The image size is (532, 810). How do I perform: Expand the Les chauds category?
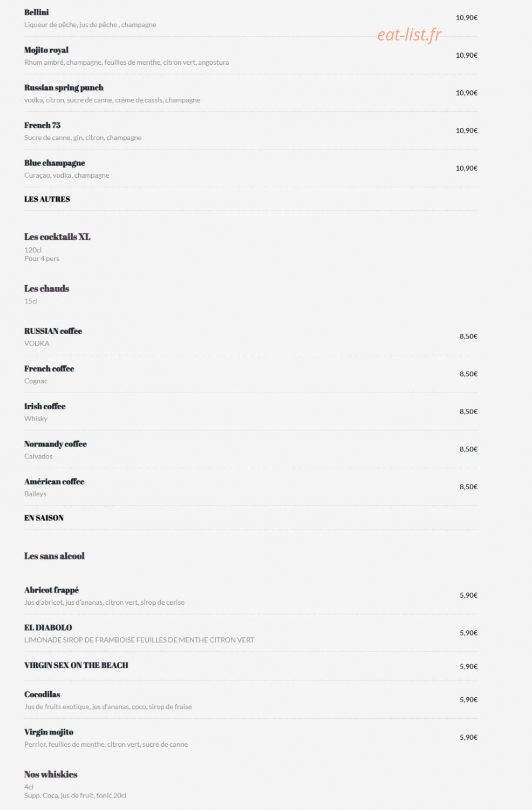(x=46, y=289)
